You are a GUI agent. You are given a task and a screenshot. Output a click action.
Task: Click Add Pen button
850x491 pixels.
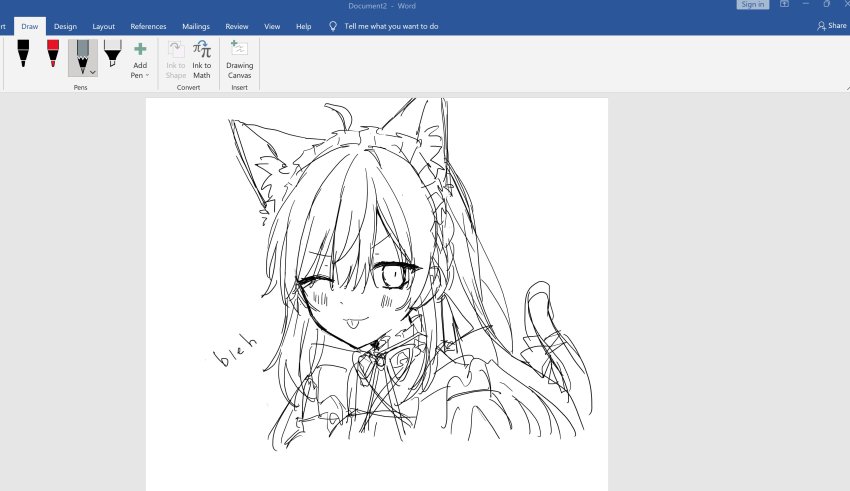click(140, 60)
